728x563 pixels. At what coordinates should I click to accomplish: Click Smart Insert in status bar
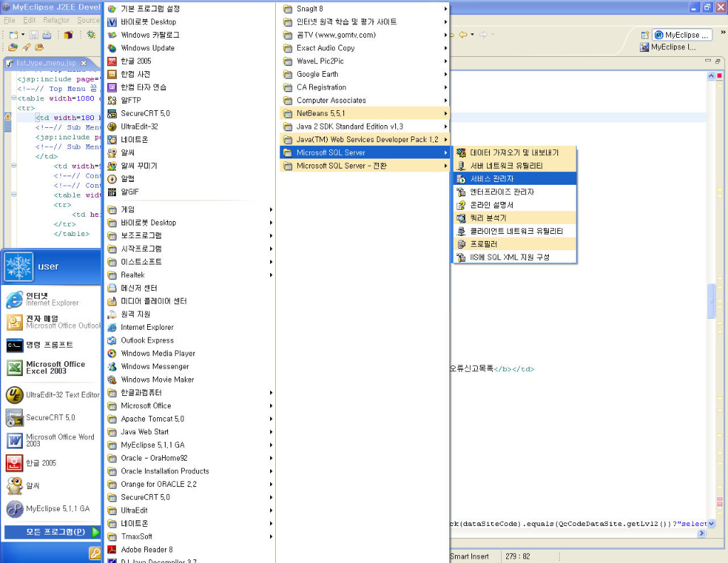click(469, 556)
